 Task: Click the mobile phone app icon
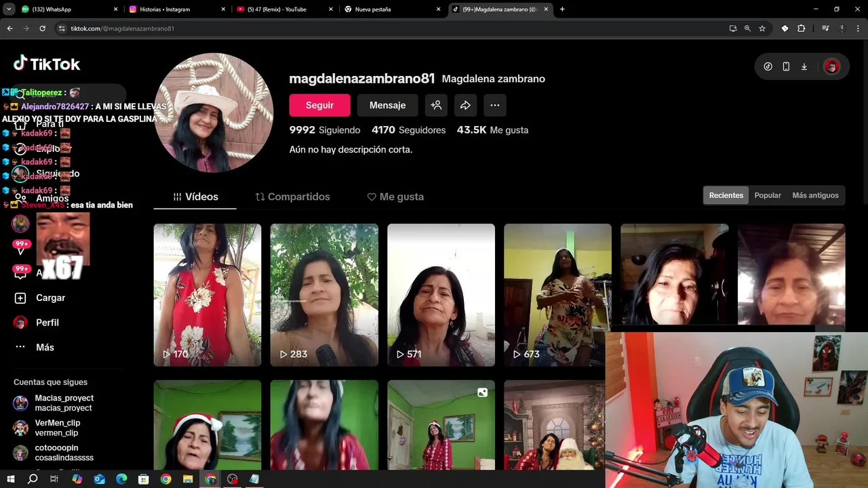click(786, 66)
